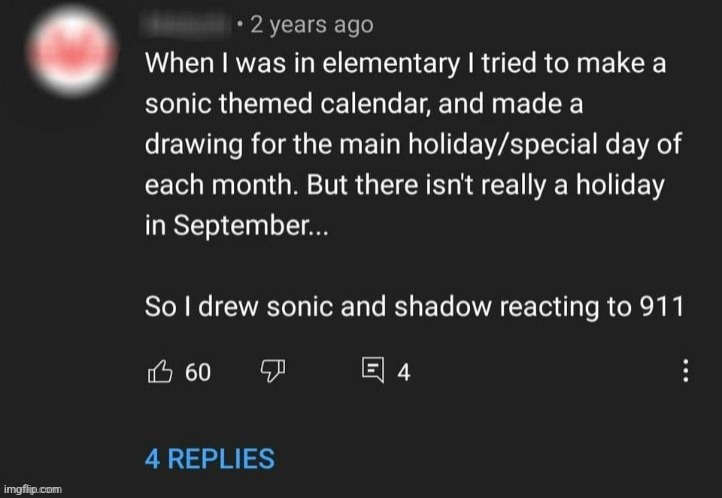Screen dimensions: 722x498
Task: Click the number "911" in the comment
Action: pos(661,308)
